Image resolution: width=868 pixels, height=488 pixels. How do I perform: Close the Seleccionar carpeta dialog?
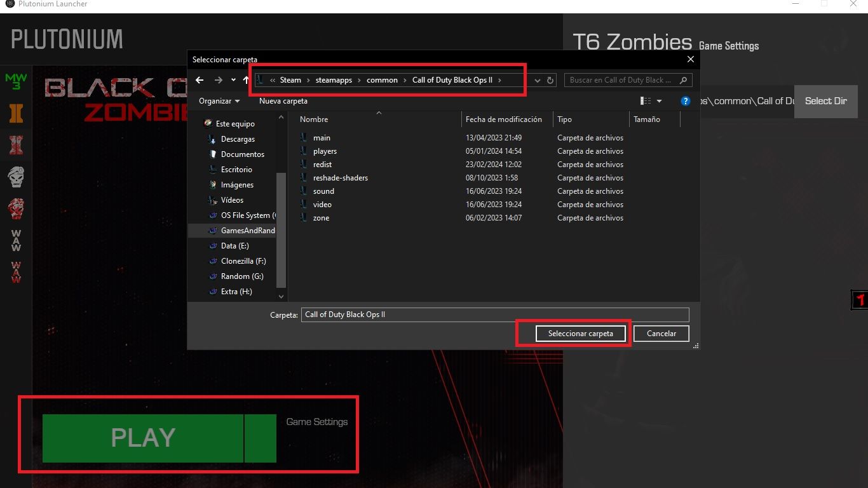691,60
